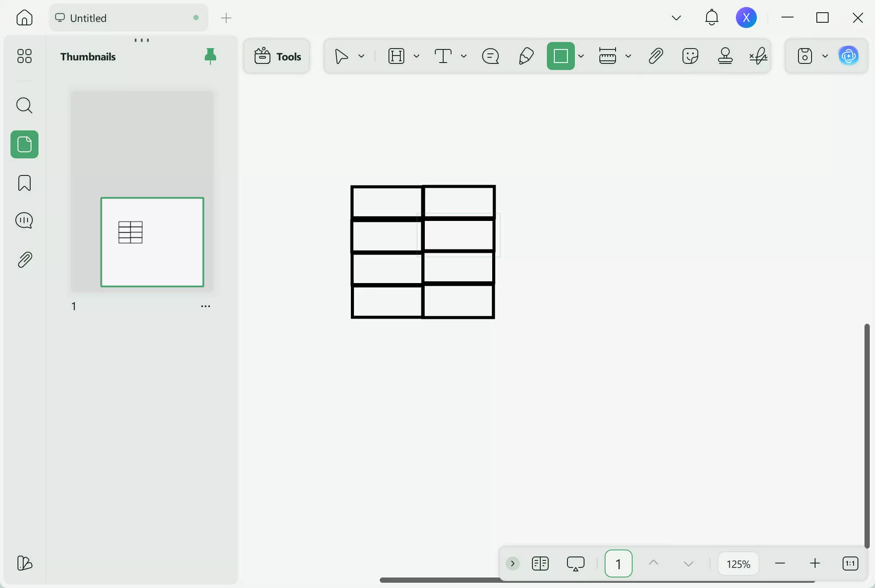The image size is (875, 588).
Task: Open the Sticker tool
Action: [690, 56]
